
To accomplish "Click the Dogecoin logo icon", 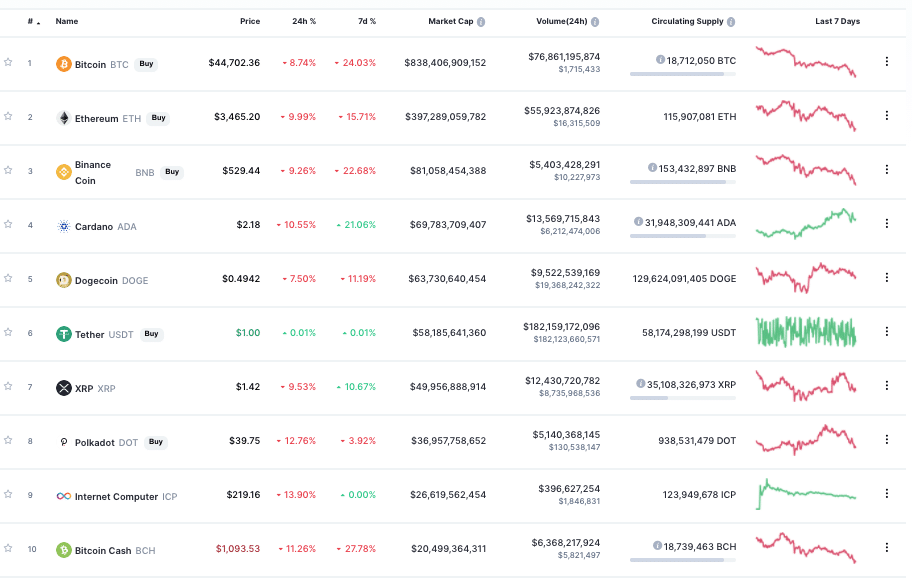I will click(x=64, y=280).
